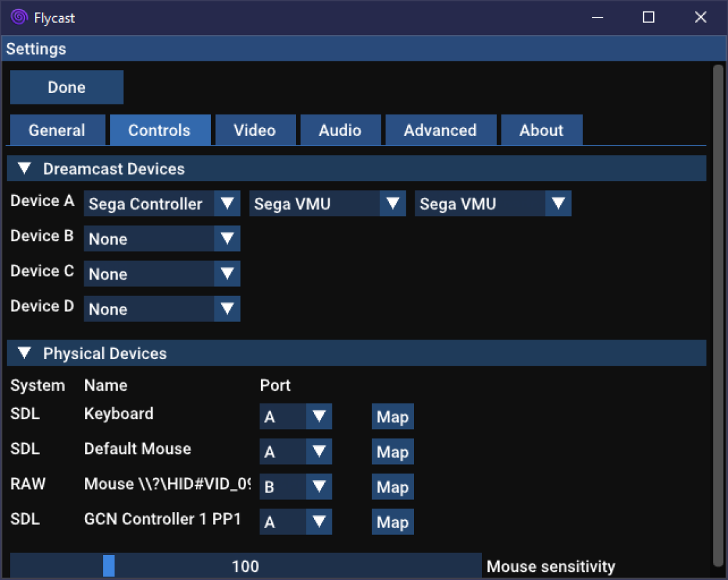The width and height of the screenshot is (728, 580).
Task: Click the 'Default Mouse' device name
Action: tap(138, 449)
